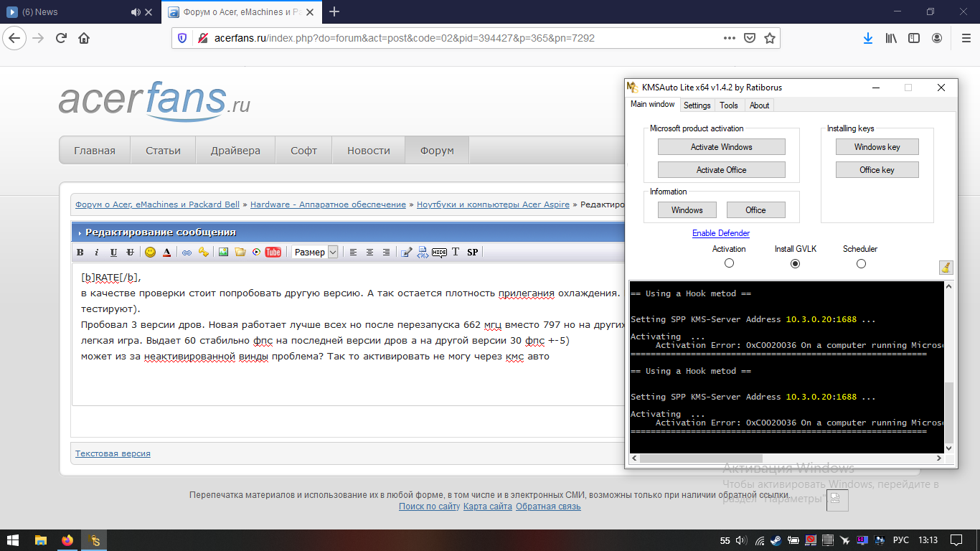Insert a hyperlink via chain icon
This screenshot has height=551, width=980.
(187, 253)
